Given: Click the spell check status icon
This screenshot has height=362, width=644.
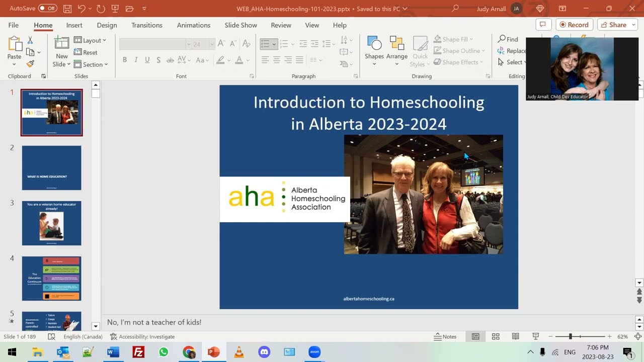Looking at the screenshot, I should (51, 336).
